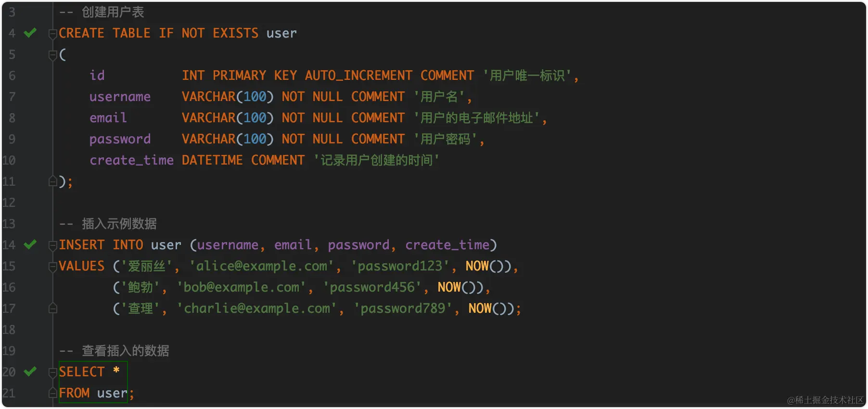Click the 'password' column definition name on line 9
Viewport: 868px width, 409px height.
tap(120, 139)
